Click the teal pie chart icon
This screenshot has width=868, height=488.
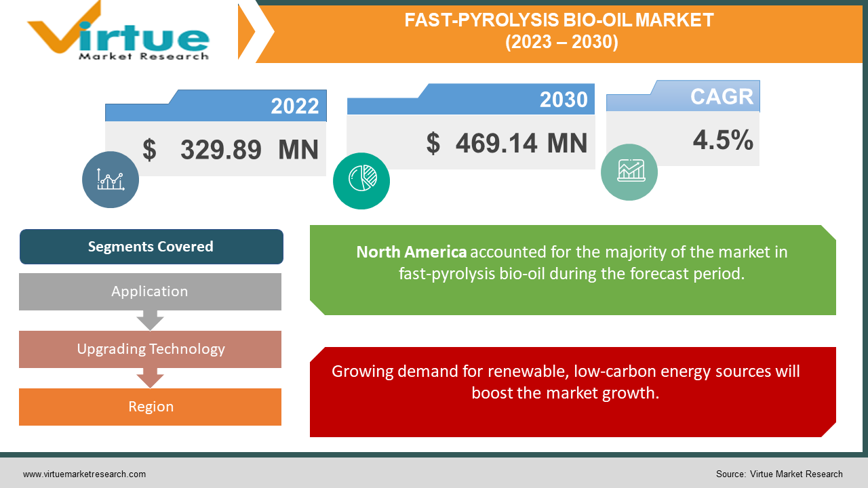point(362,181)
